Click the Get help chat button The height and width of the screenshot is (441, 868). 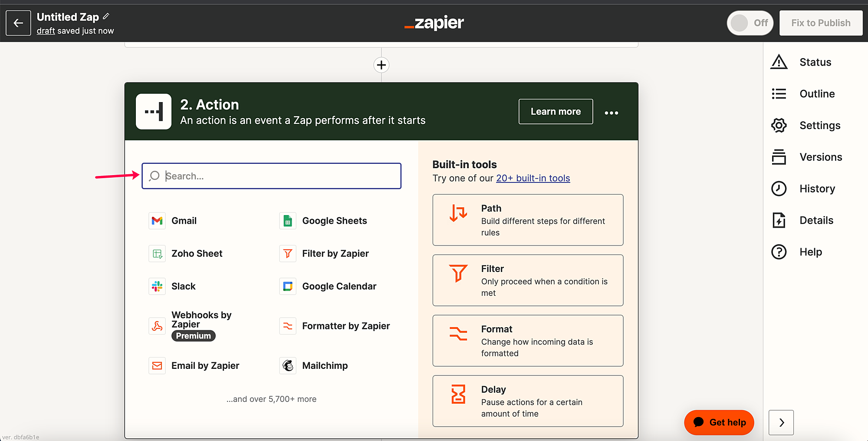[719, 423]
